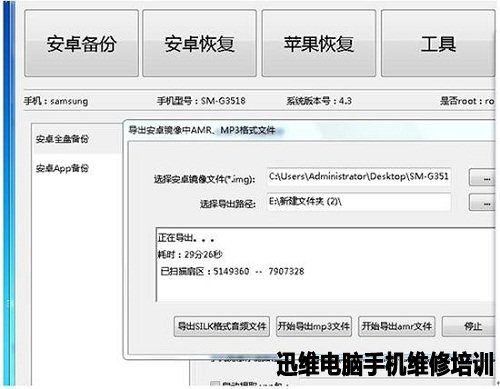
Task: Click the 手机：samsung label
Action: click(56, 101)
